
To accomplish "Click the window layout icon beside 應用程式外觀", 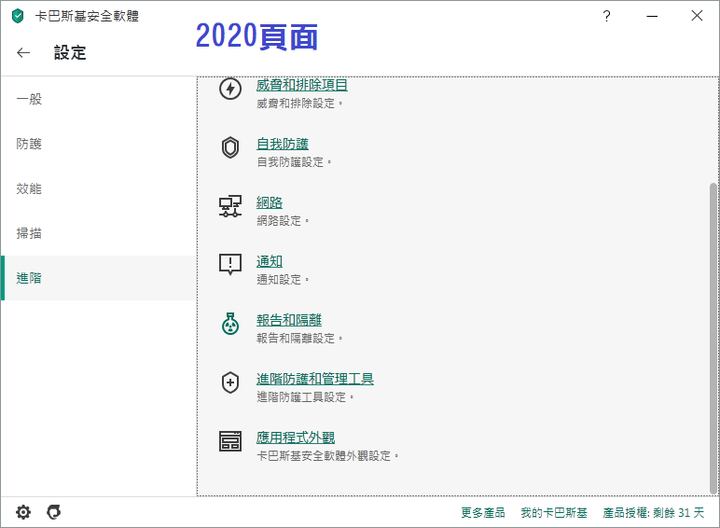I will pos(230,441).
